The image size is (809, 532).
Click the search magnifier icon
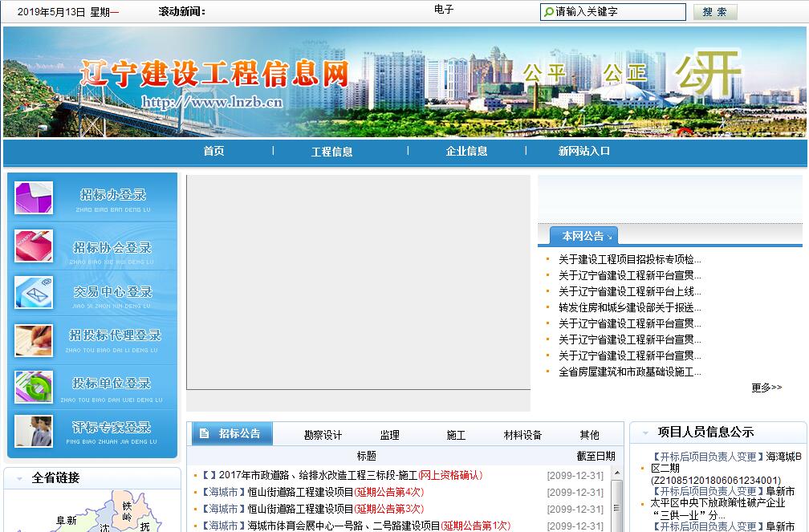point(549,12)
